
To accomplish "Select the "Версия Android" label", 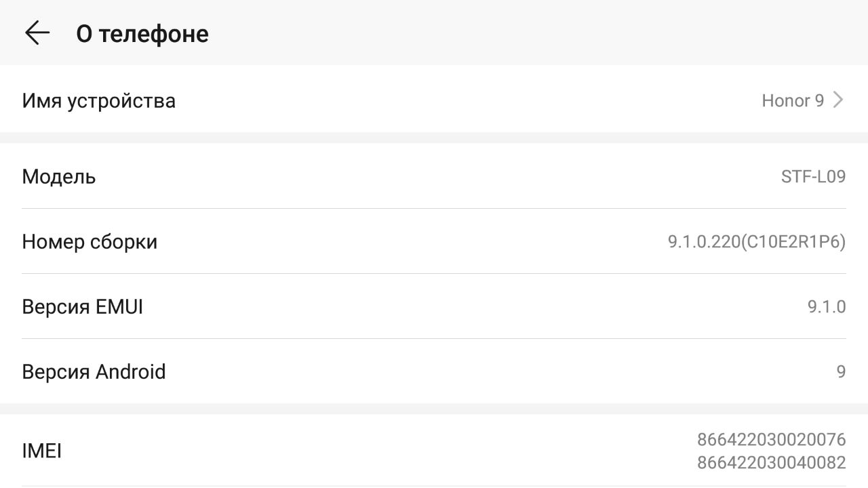I will coord(94,371).
